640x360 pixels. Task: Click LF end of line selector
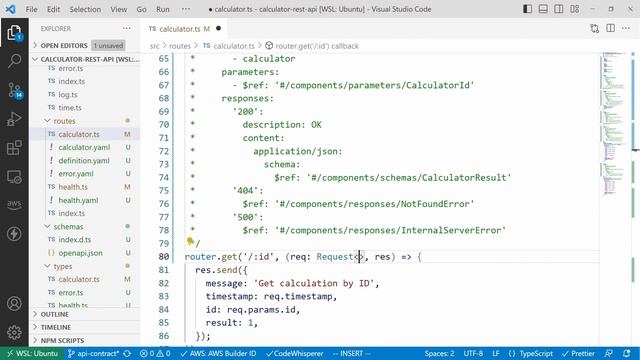coord(496,353)
